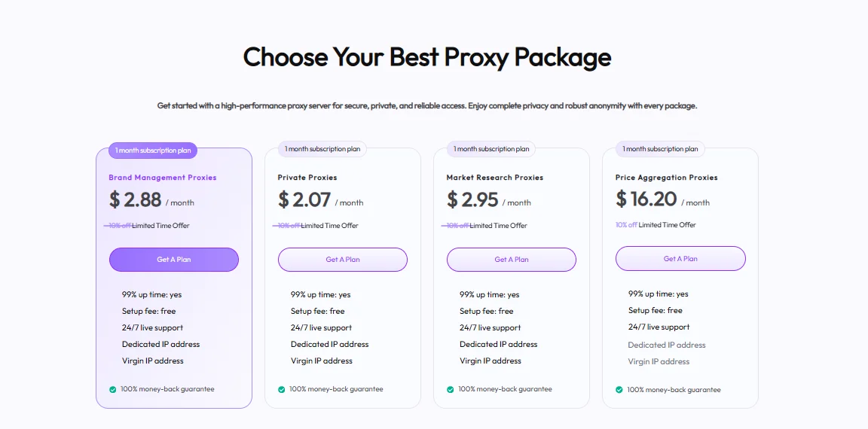Screen dimensions: 868x429
Task: Click 10% off Limited Time Offer in Price Aggregation
Action: (x=656, y=225)
